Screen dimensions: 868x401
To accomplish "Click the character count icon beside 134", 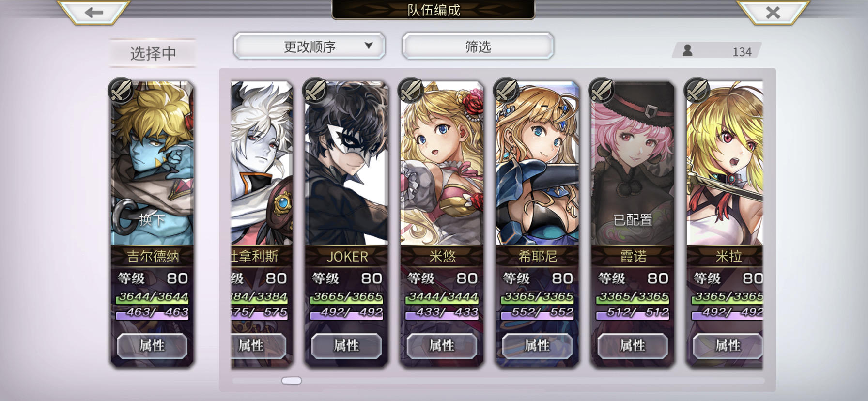I will [687, 50].
